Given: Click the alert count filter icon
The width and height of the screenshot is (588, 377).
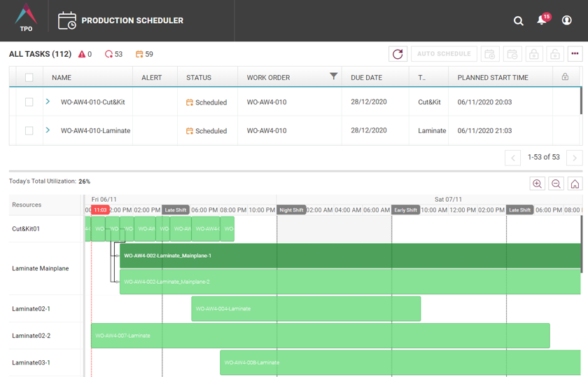Looking at the screenshot, I should pyautogui.click(x=82, y=54).
